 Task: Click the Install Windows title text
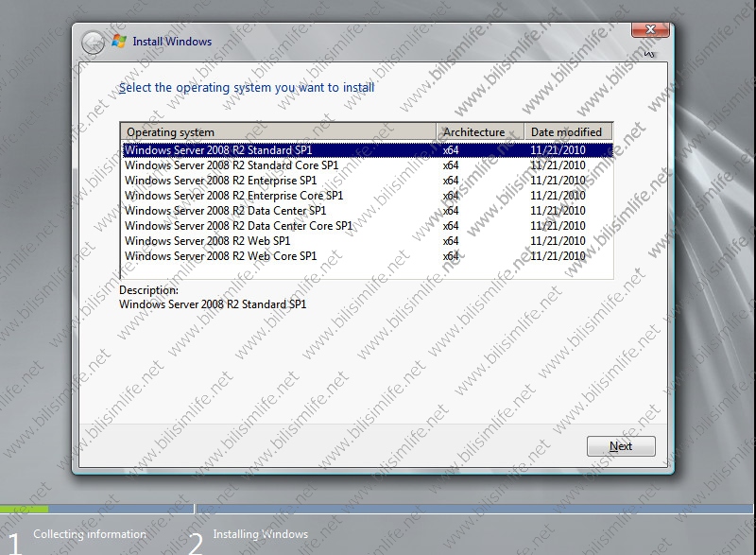172,42
